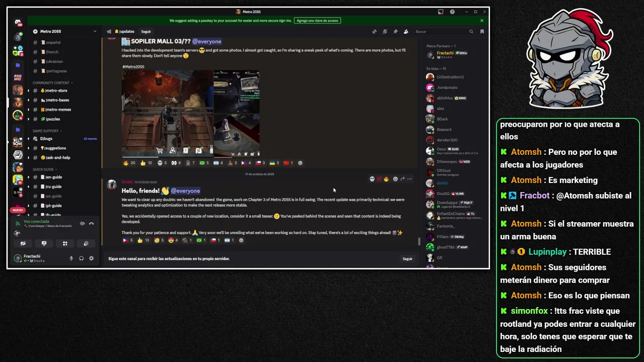Screen dimensions: 644x362
Task: Open more options ellipsis on hovered message
Action: coord(410,179)
